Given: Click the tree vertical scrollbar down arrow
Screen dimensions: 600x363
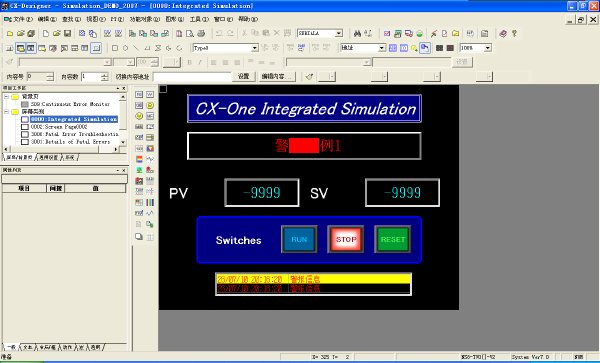Looking at the screenshot, I should tap(123, 142).
